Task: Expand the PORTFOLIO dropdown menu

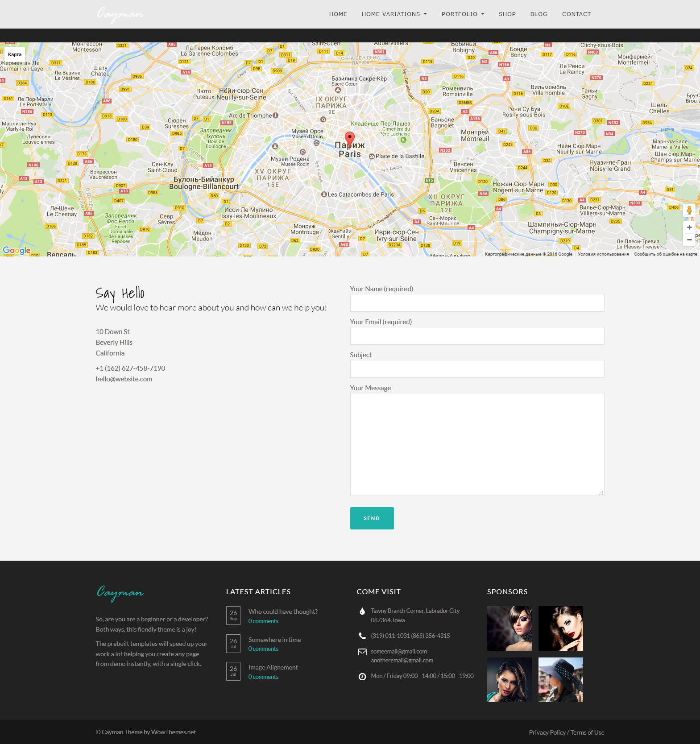Action: click(x=463, y=14)
